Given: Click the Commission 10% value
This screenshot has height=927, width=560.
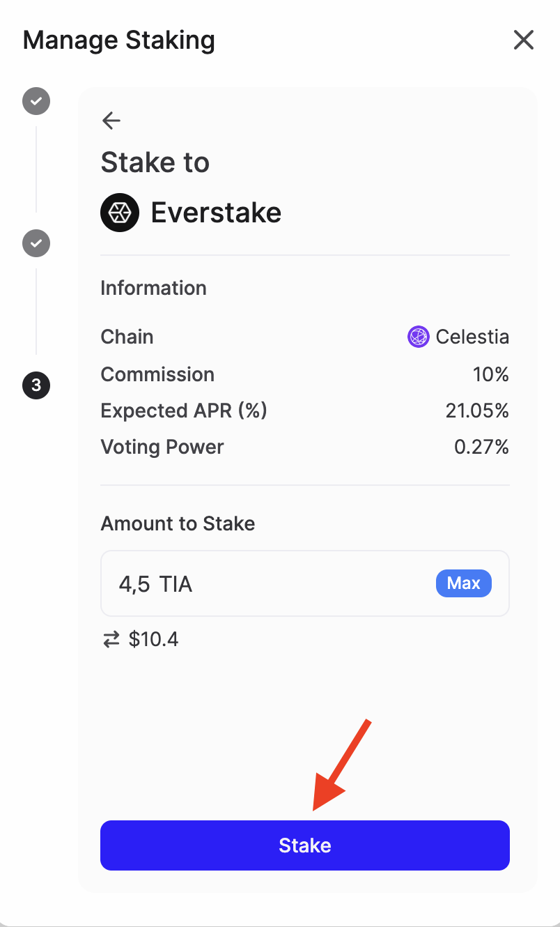Looking at the screenshot, I should (x=491, y=374).
